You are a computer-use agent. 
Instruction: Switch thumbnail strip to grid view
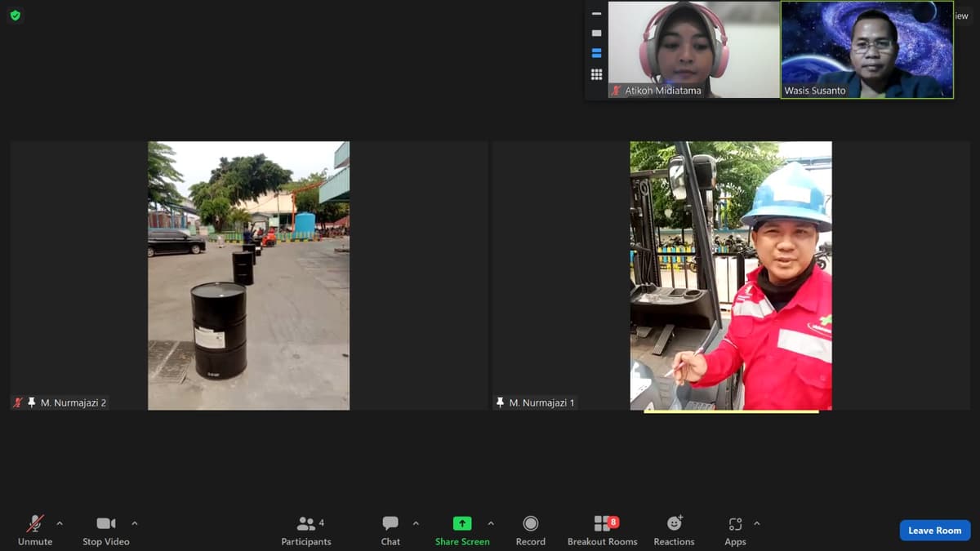(x=596, y=74)
